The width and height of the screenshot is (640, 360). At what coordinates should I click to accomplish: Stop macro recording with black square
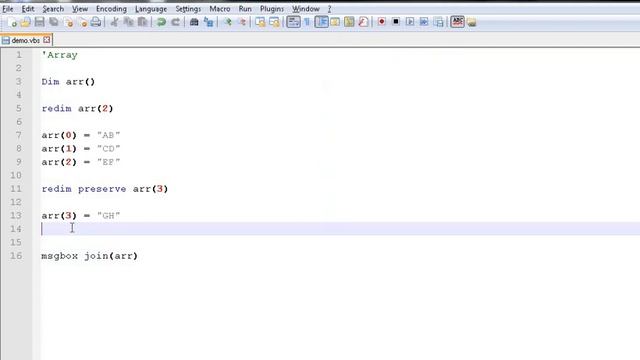pyautogui.click(x=396, y=22)
